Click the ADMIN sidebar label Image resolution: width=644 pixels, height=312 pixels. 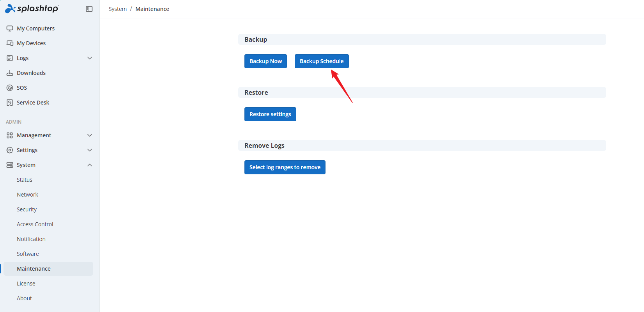14,122
